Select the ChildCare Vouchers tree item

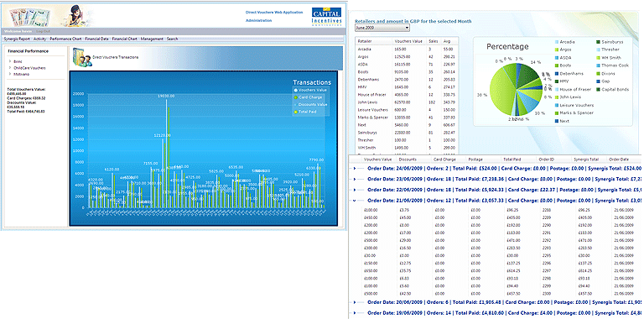click(x=29, y=68)
